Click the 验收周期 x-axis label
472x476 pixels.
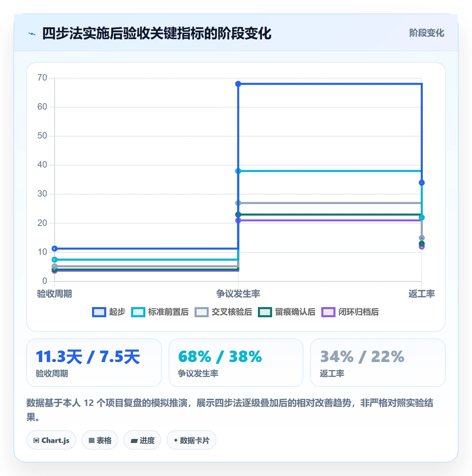coord(54,294)
